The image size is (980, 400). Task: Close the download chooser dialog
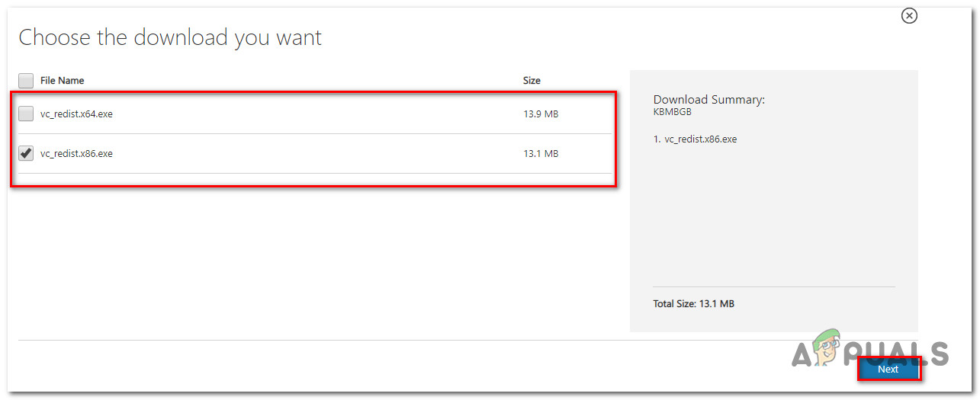(909, 16)
